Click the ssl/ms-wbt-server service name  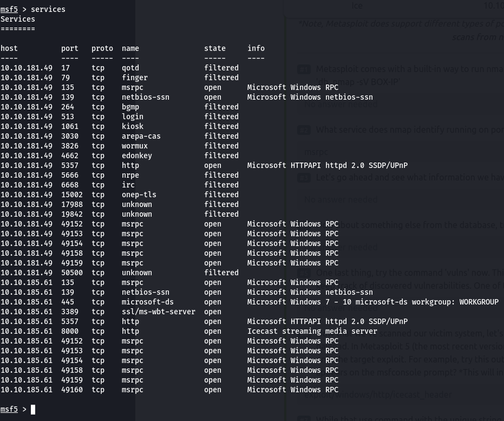pos(159,312)
